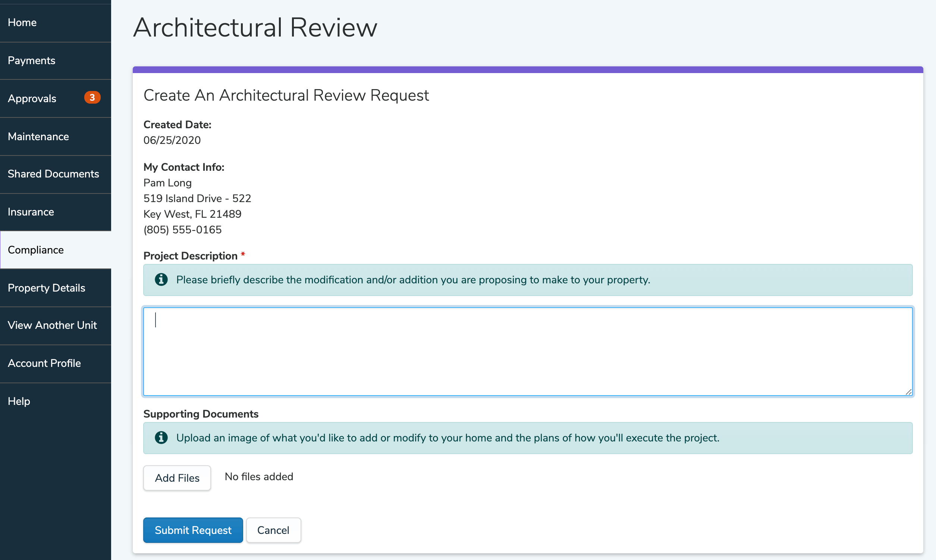Viewport: 936px width, 560px height.
Task: Select the Compliance sidebar tab
Action: 36,250
